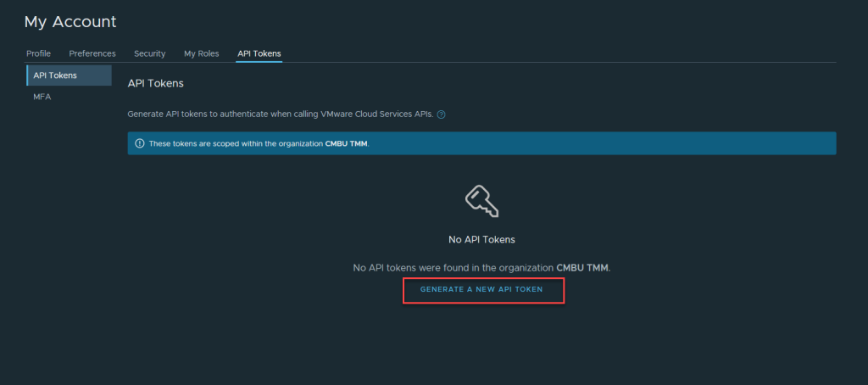The height and width of the screenshot is (385, 868).
Task: Open the Profile tab
Action: coord(39,53)
